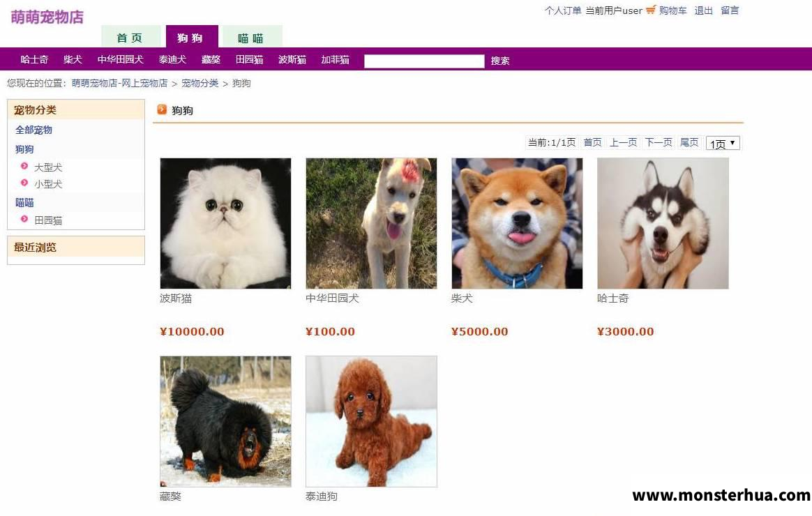Click the orange icon beside 狗狗 heading
812x516 pixels.
click(162, 109)
